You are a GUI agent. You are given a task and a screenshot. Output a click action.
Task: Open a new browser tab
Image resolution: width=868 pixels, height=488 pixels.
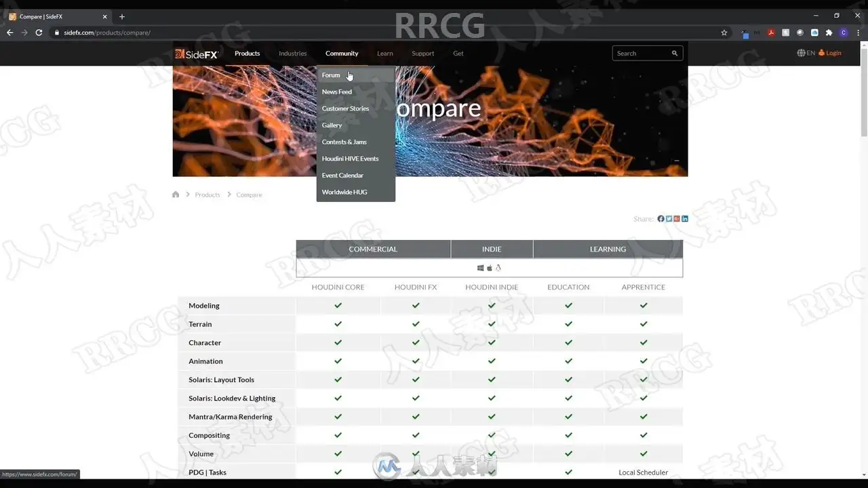coord(122,16)
